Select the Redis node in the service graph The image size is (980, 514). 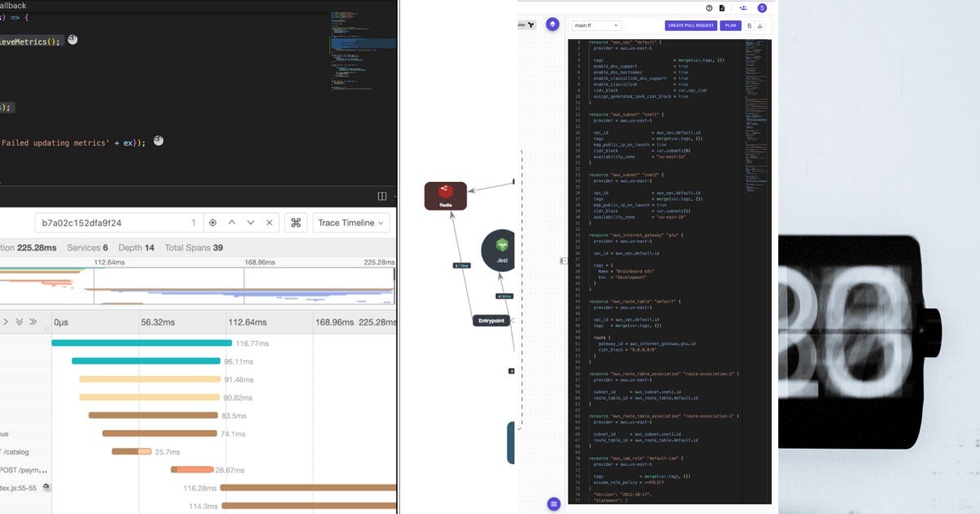[446, 196]
